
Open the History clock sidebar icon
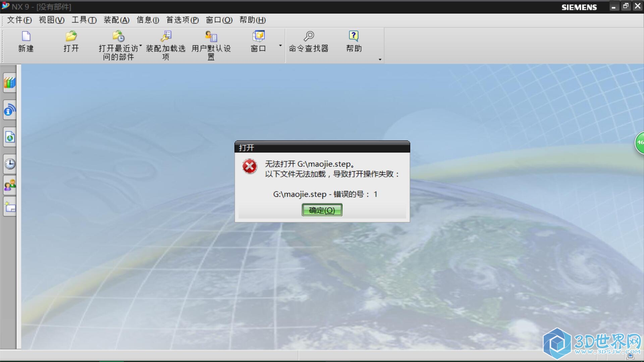10,164
